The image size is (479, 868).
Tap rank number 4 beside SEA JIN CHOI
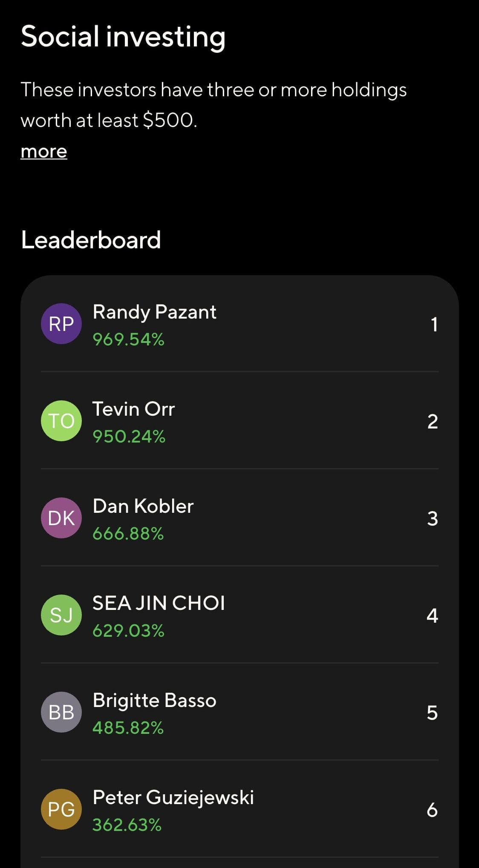point(432,616)
